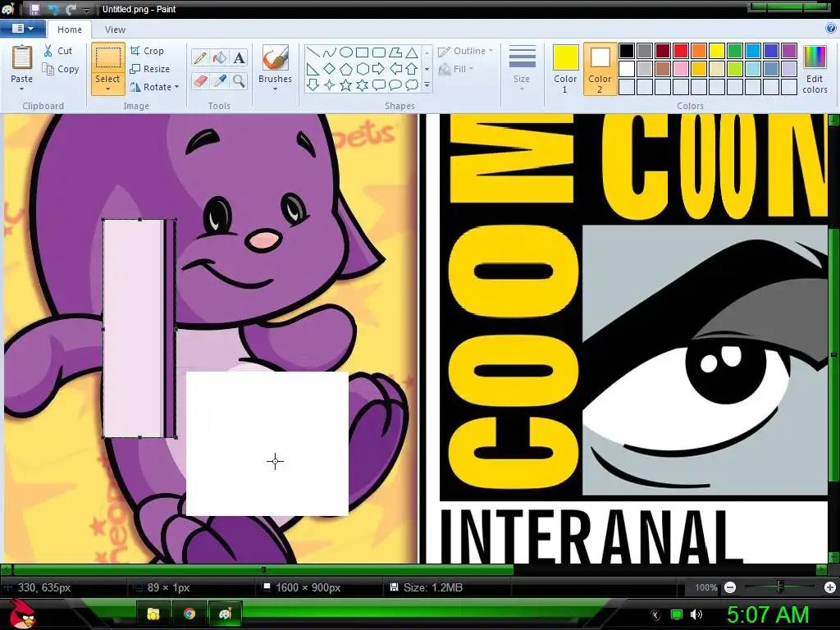Viewport: 840px width, 630px height.
Task: Pick the Up arrow shape
Action: click(412, 69)
